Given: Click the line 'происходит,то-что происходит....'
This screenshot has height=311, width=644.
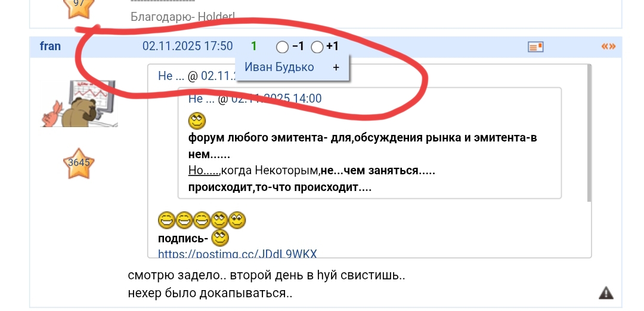Looking at the screenshot, I should (x=280, y=187).
